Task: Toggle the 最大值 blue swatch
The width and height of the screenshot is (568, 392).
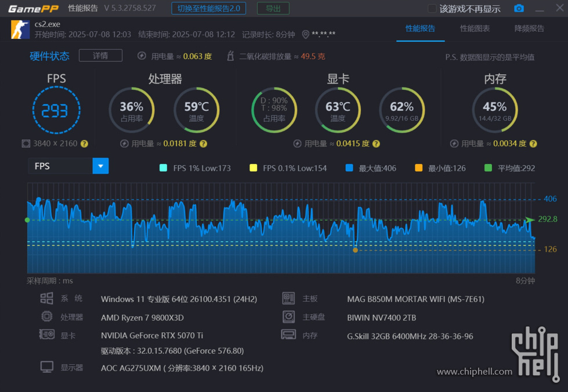Action: (x=349, y=168)
